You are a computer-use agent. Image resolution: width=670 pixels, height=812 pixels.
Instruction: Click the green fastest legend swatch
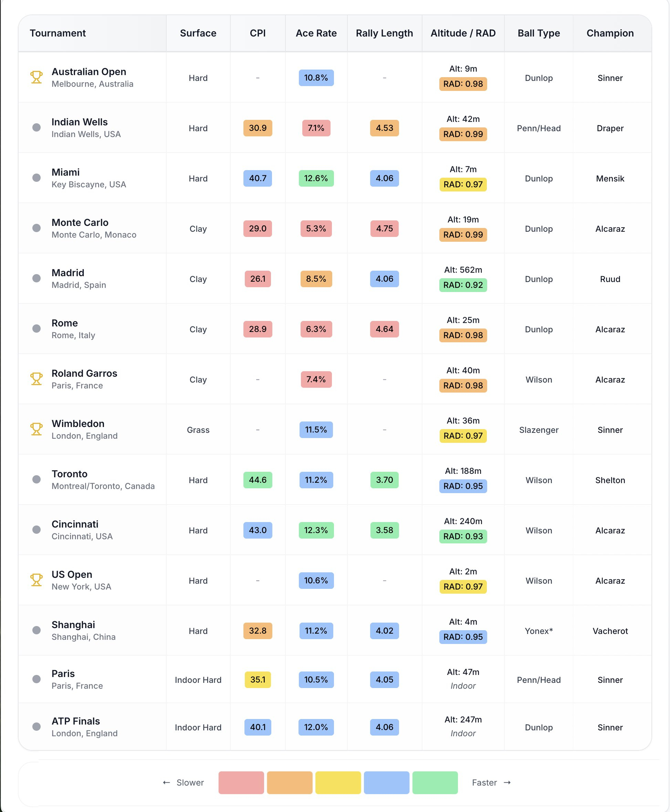point(435,783)
